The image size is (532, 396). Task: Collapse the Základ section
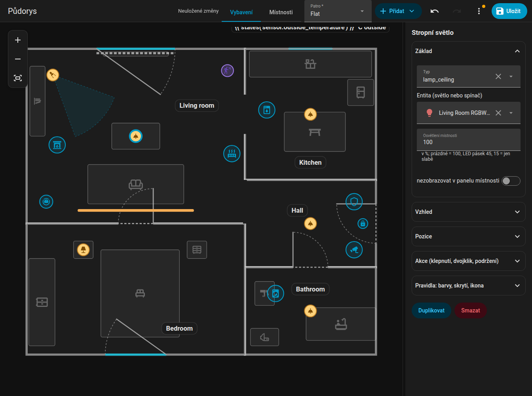(x=469, y=51)
